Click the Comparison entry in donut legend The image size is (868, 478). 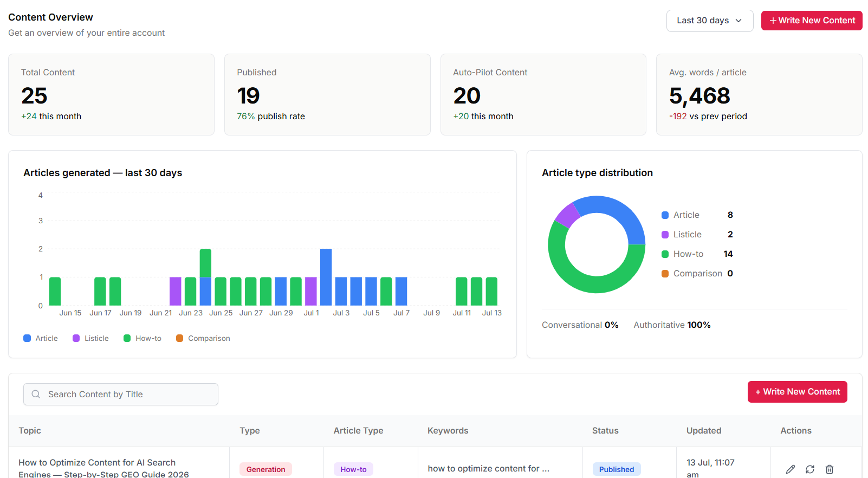pos(697,274)
